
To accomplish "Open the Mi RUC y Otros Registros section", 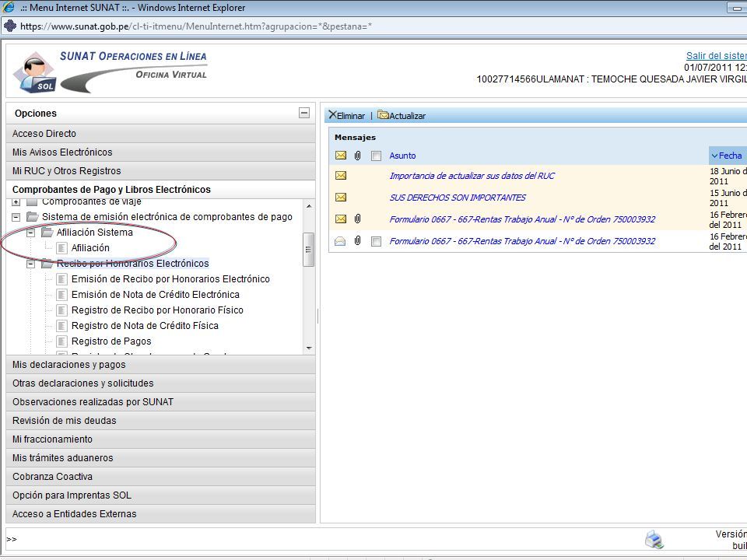I will pyautogui.click(x=160, y=171).
